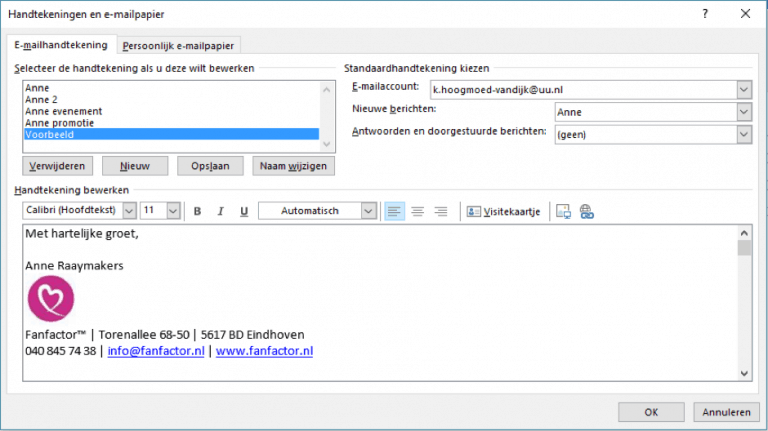This screenshot has width=768, height=431.
Task: Insert a picture icon
Action: 563,211
